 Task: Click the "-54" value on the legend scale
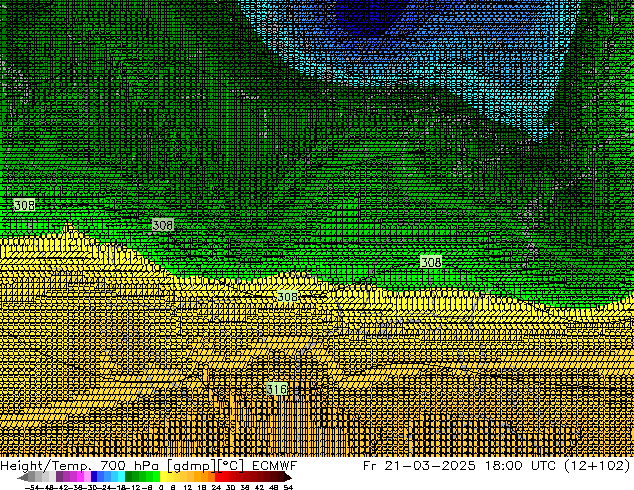(x=31, y=487)
